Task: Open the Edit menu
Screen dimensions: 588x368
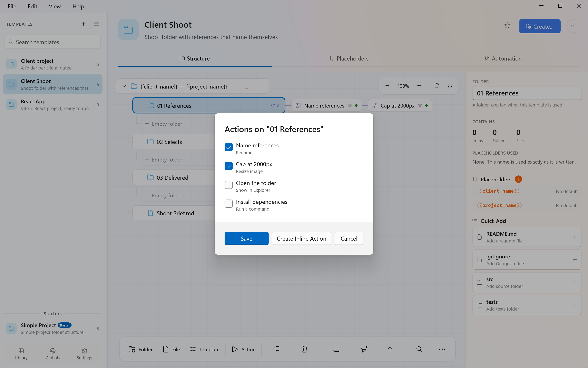Action: 32,6
